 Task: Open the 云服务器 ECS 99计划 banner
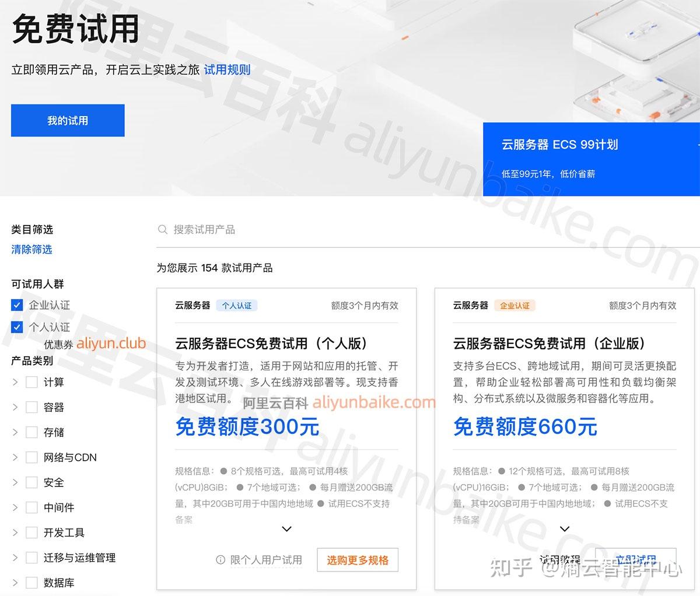pos(591,159)
